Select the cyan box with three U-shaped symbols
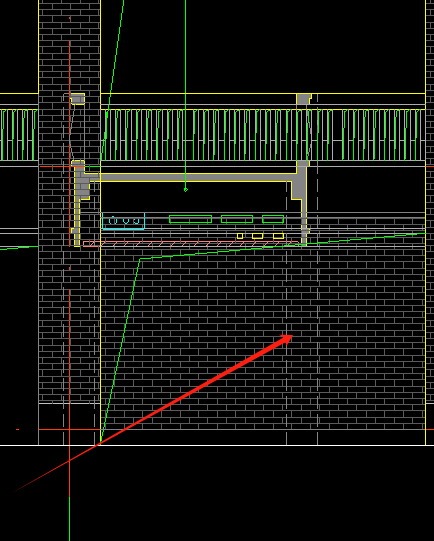 point(124,221)
